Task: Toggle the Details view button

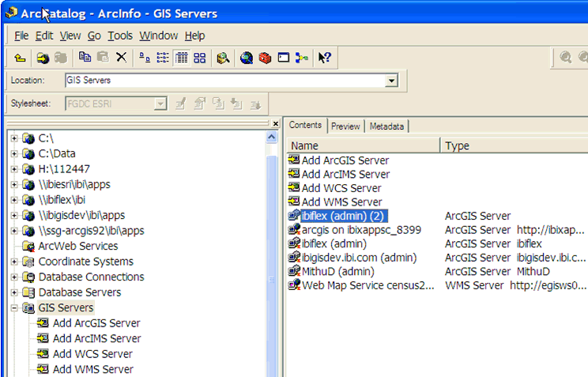Action: pyautogui.click(x=181, y=58)
